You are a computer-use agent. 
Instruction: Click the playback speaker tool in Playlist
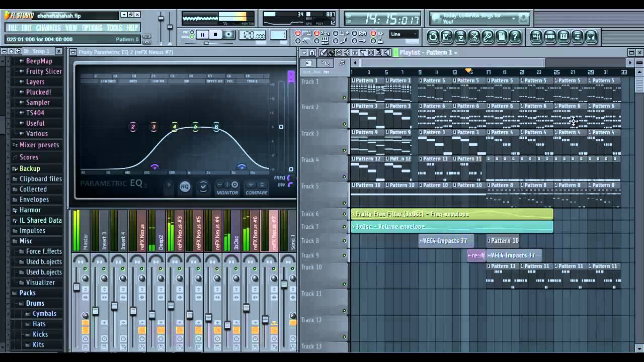(387, 52)
